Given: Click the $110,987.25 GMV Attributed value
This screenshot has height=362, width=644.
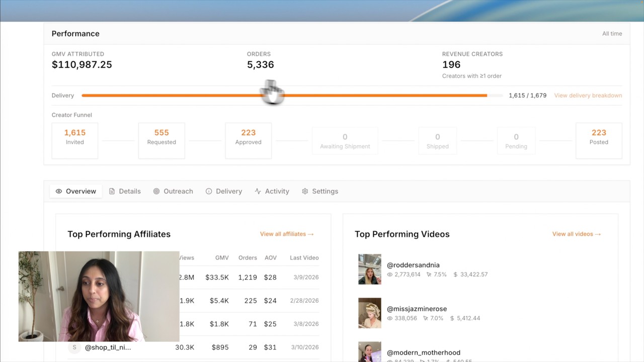Looking at the screenshot, I should pyautogui.click(x=82, y=64).
